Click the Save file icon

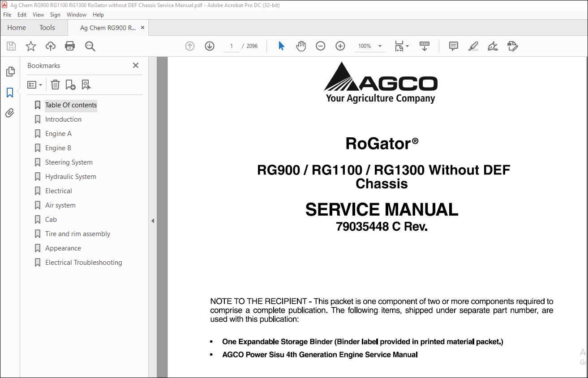point(11,46)
